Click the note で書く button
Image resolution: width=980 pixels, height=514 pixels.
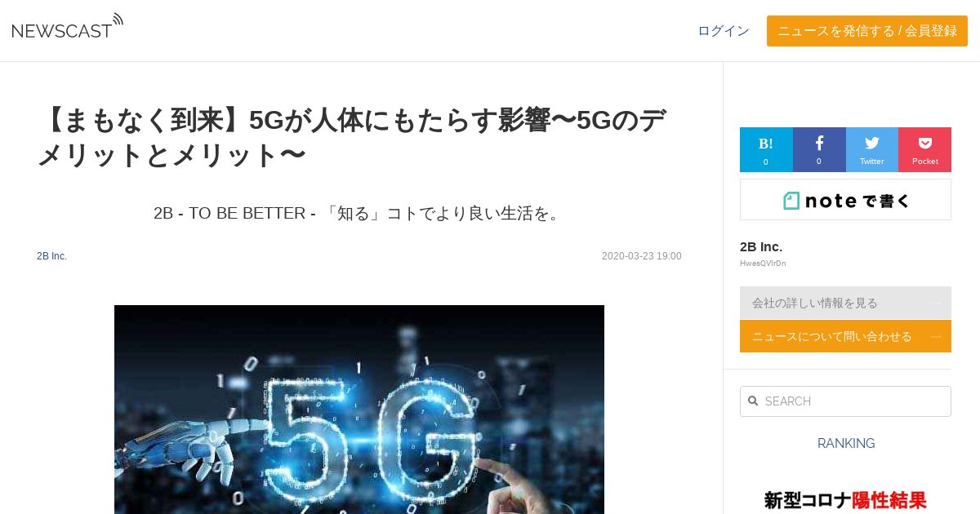click(x=845, y=200)
